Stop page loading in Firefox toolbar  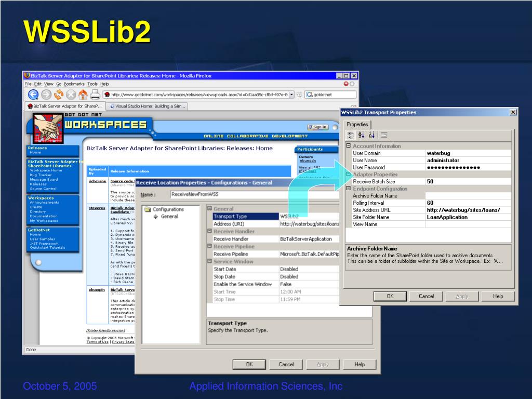(x=71, y=95)
